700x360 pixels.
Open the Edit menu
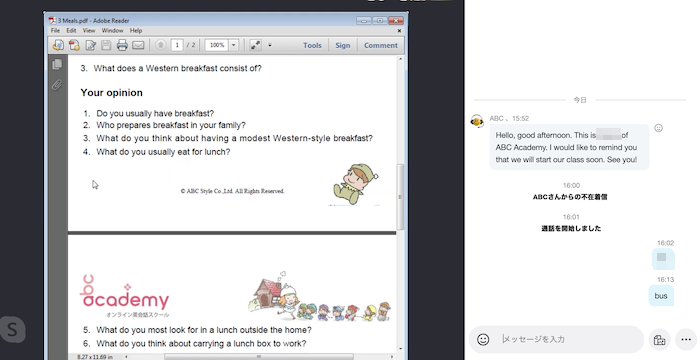pyautogui.click(x=71, y=31)
